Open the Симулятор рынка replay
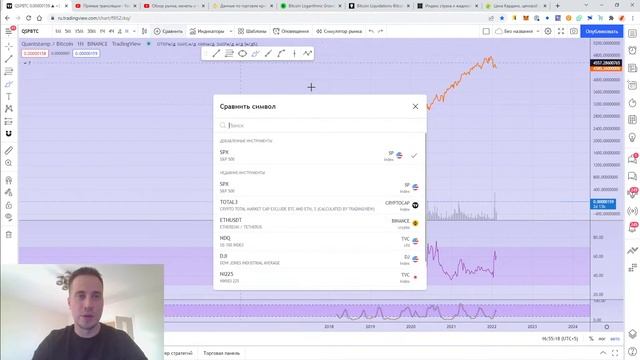The height and width of the screenshot is (360, 640). coord(339,31)
